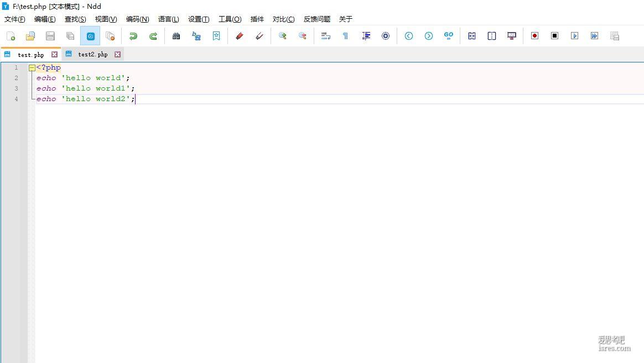Open the 设置(T) menu
Screen dimensions: 644x363
[x=199, y=19]
